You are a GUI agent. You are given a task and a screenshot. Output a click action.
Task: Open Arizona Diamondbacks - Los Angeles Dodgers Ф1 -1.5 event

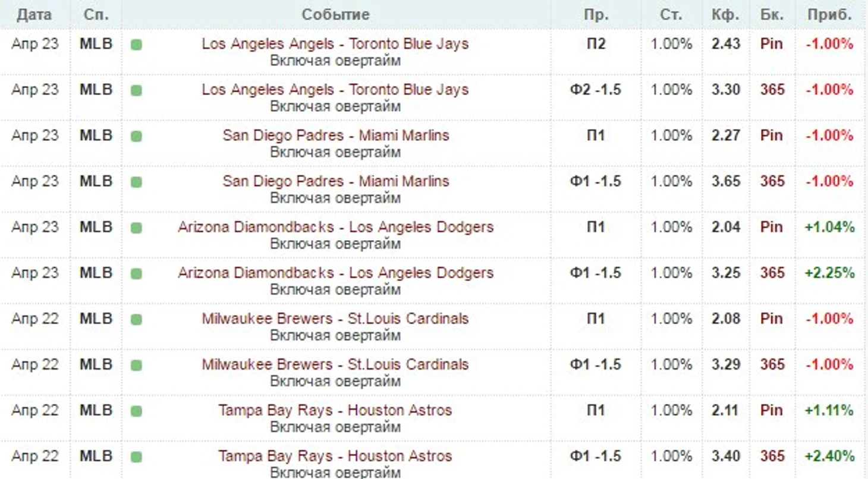335,272
